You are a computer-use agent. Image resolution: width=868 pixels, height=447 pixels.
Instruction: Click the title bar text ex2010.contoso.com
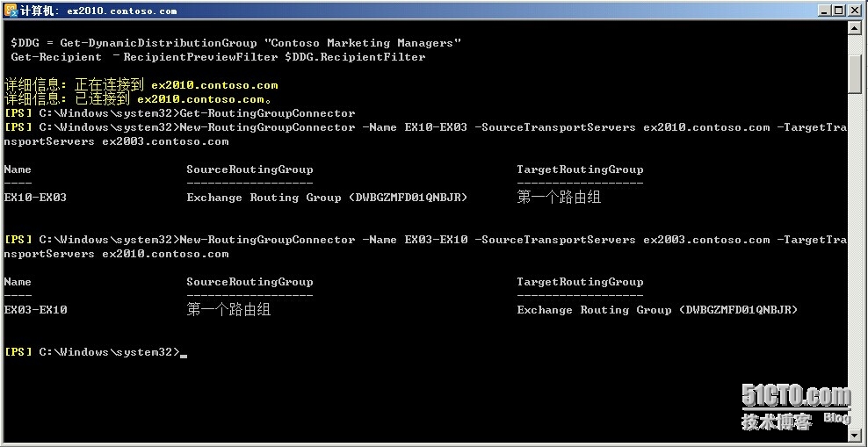click(x=122, y=11)
